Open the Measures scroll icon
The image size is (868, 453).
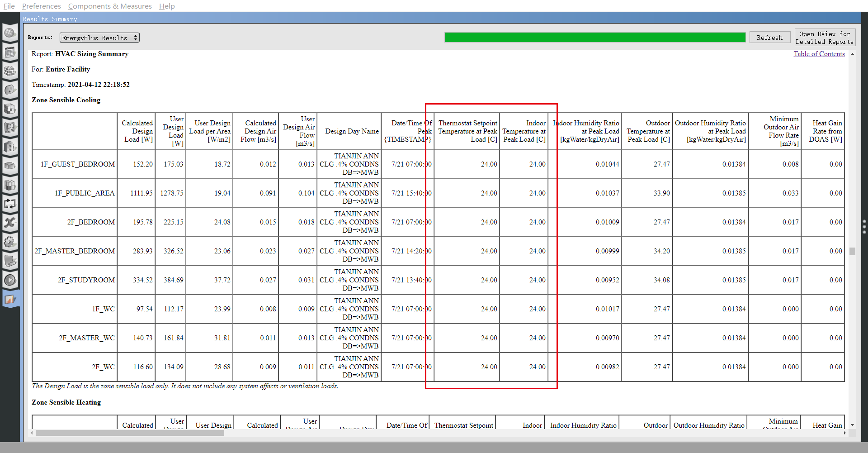[x=10, y=261]
